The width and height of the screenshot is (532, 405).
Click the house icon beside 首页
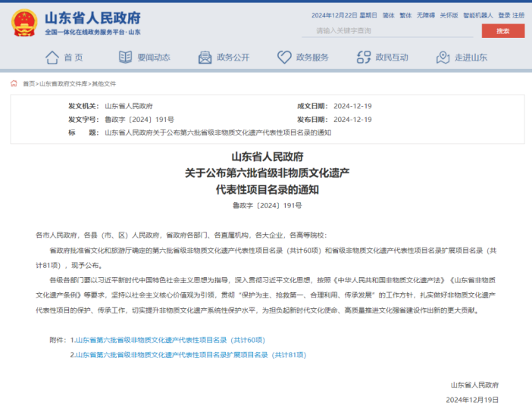(52, 58)
